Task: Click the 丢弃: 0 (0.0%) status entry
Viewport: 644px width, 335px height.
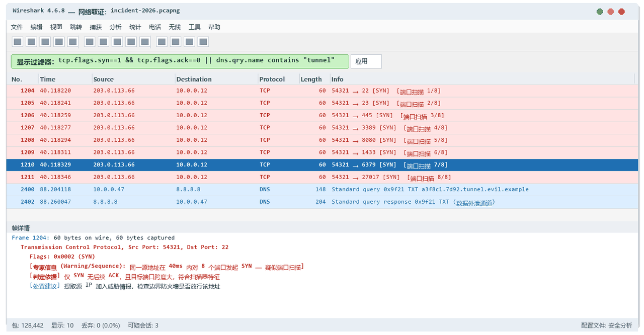Action: coord(101,325)
